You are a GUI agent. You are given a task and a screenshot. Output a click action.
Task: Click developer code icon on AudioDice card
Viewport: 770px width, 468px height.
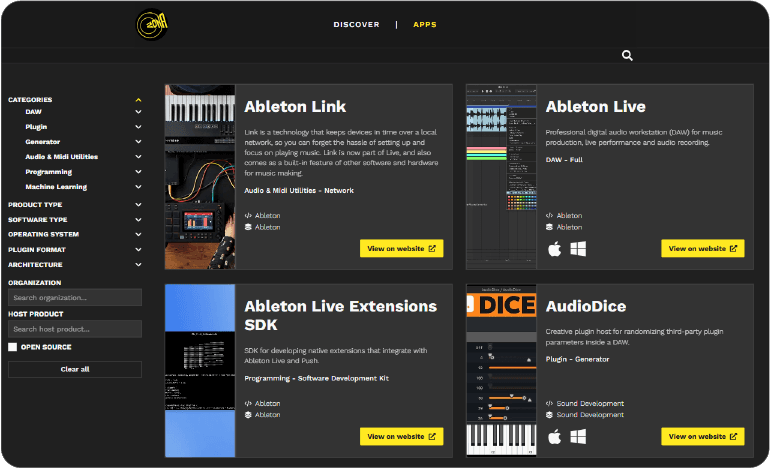(x=550, y=404)
